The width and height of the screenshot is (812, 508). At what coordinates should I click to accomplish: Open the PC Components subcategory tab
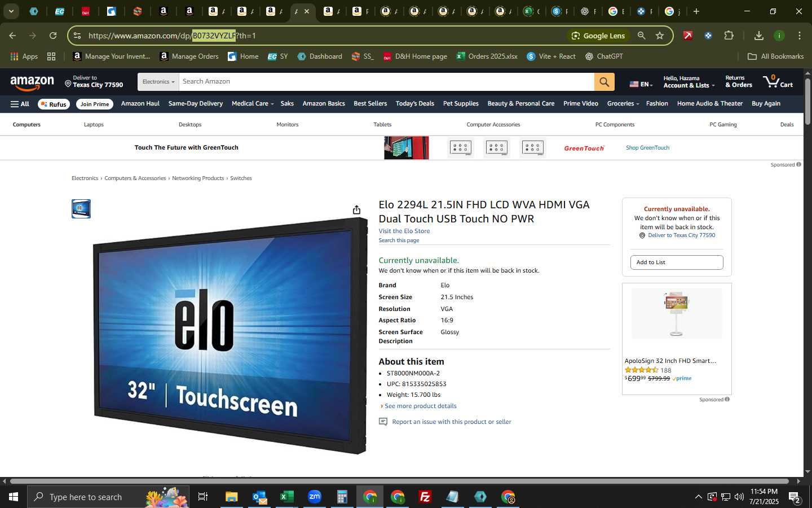615,125
